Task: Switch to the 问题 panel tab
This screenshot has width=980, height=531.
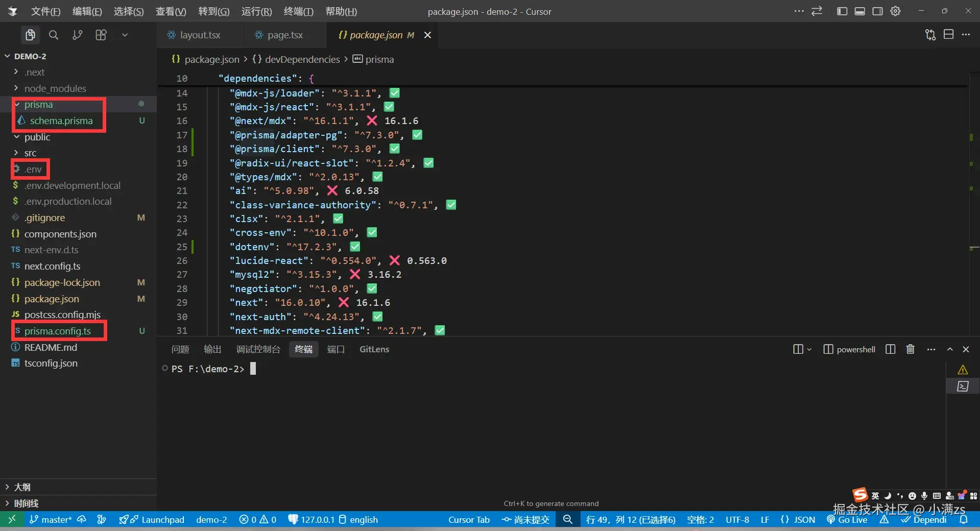Action: pyautogui.click(x=180, y=349)
